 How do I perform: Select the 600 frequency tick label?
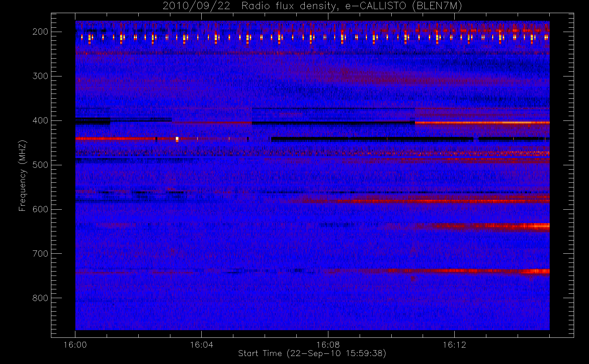(40, 209)
